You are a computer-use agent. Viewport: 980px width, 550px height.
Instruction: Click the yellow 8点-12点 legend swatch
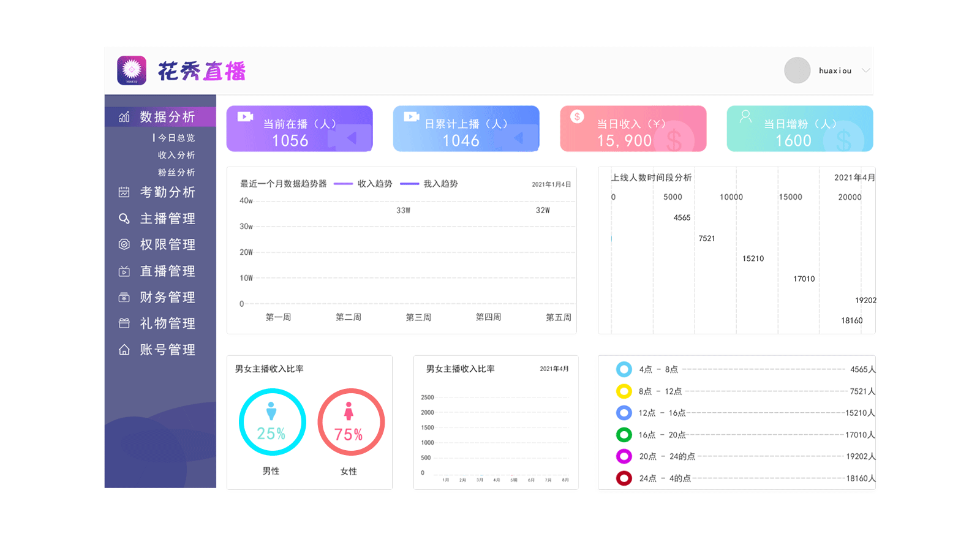pos(624,391)
